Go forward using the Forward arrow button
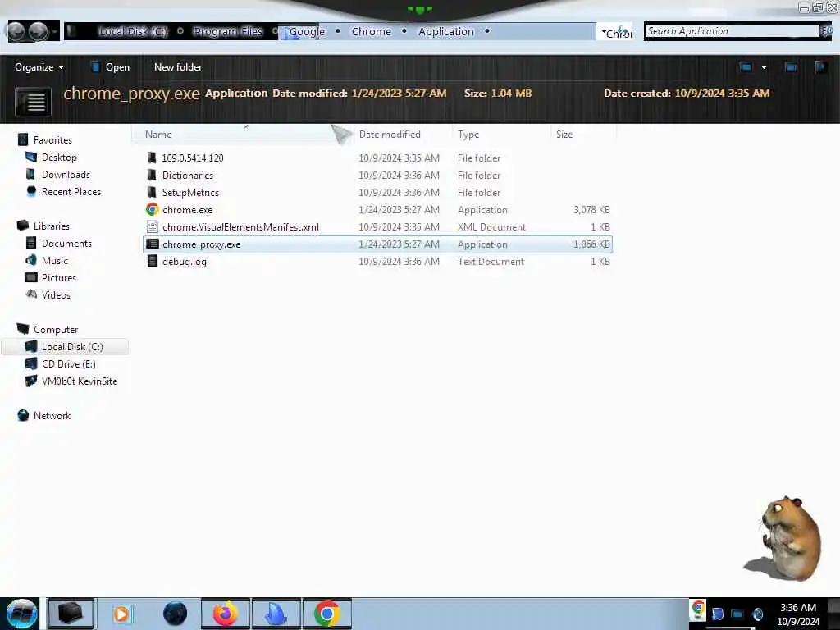Viewport: 840px width, 630px height. pos(38,32)
